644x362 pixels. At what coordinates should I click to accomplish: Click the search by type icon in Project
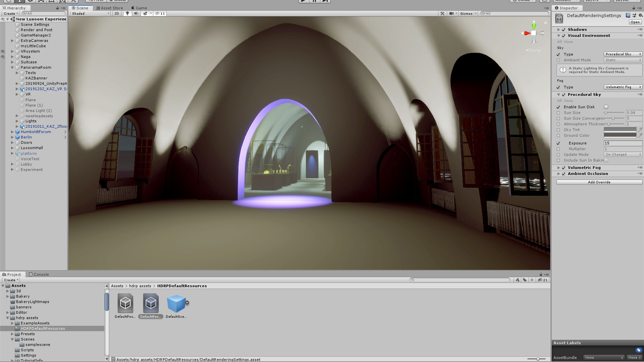(518, 280)
